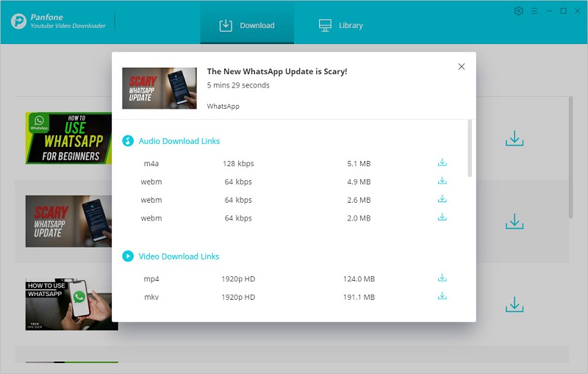Viewport: 588px width, 374px height.
Task: Click the '191.1 MB' size value
Action: point(359,297)
